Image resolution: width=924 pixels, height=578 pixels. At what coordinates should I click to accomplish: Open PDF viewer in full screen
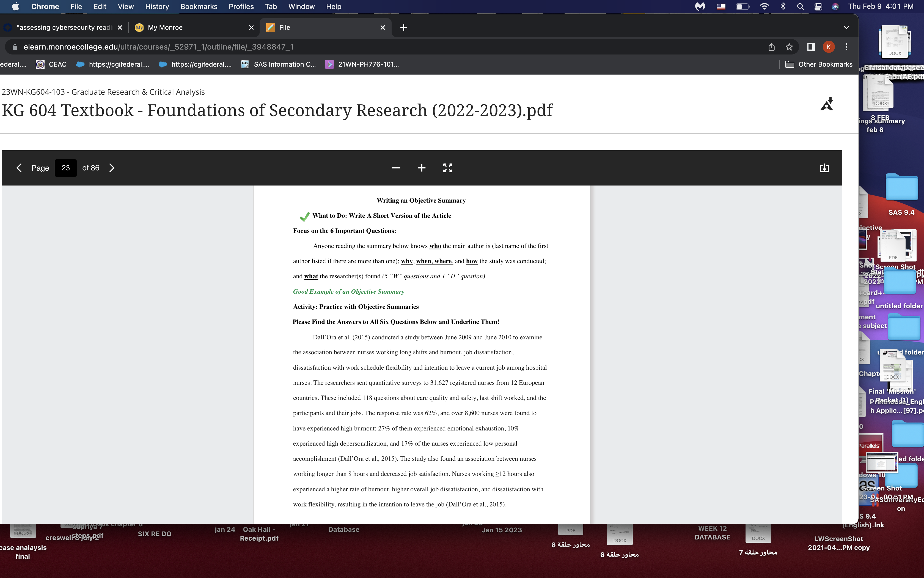447,168
